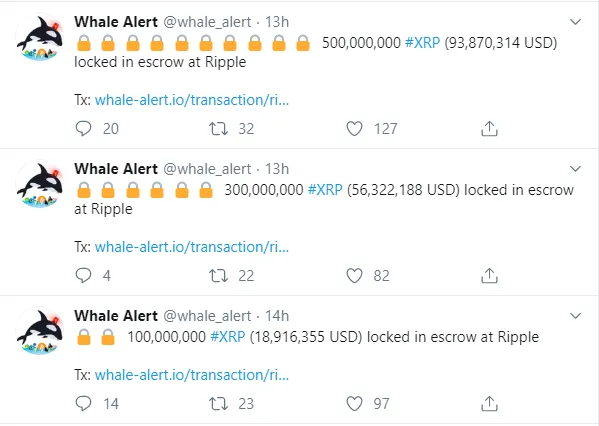Open options chevron on 300,000,000 XRP tweet
The width and height of the screenshot is (599, 426).
(x=575, y=168)
